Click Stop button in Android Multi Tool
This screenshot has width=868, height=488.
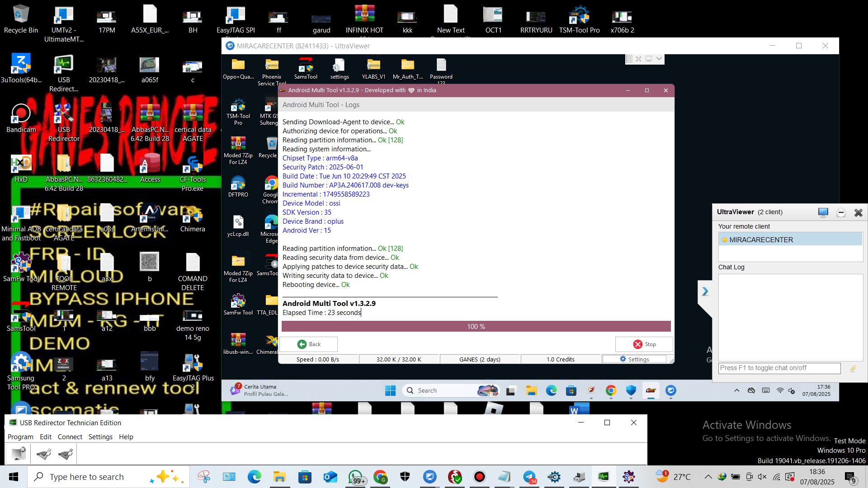(x=644, y=344)
